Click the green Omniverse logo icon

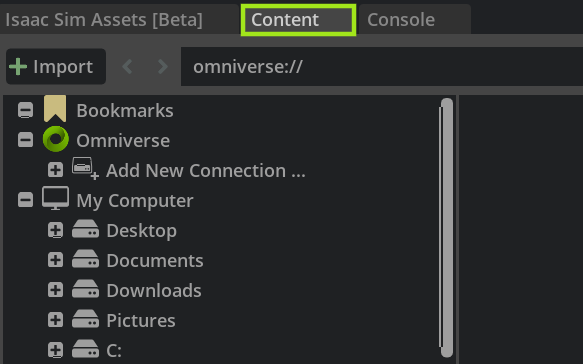[56, 139]
